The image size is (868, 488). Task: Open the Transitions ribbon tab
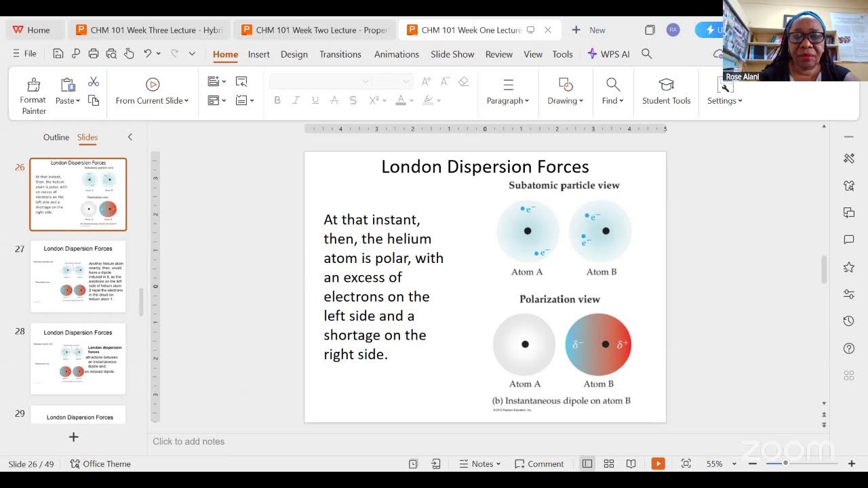click(340, 54)
